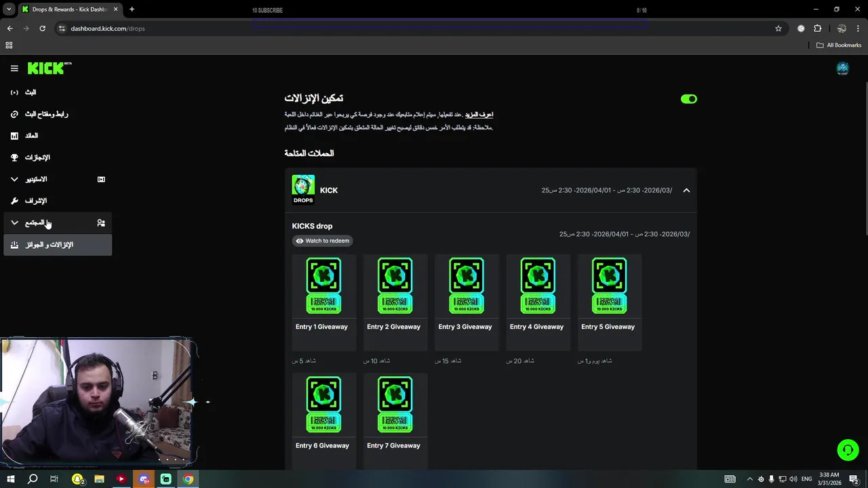This screenshot has height=488, width=868.
Task: Open the user avatar menu in the dashboard header
Action: (842, 68)
